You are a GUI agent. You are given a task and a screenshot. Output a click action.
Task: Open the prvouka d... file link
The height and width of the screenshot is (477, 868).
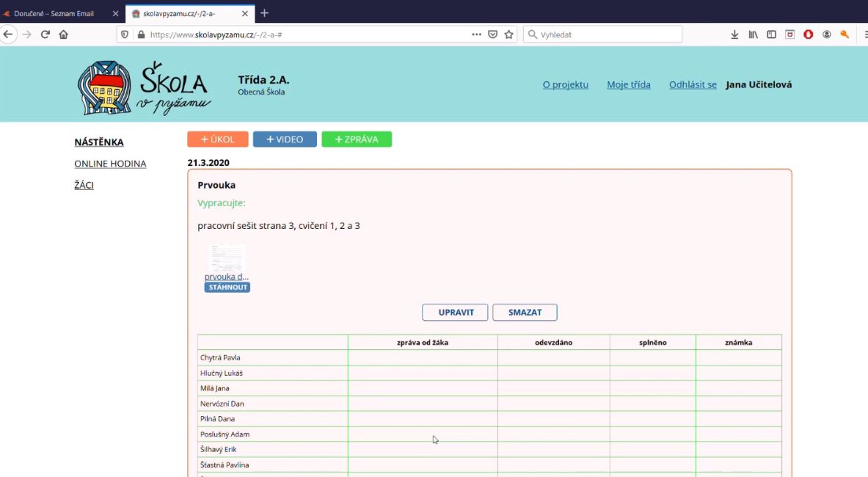coord(227,277)
